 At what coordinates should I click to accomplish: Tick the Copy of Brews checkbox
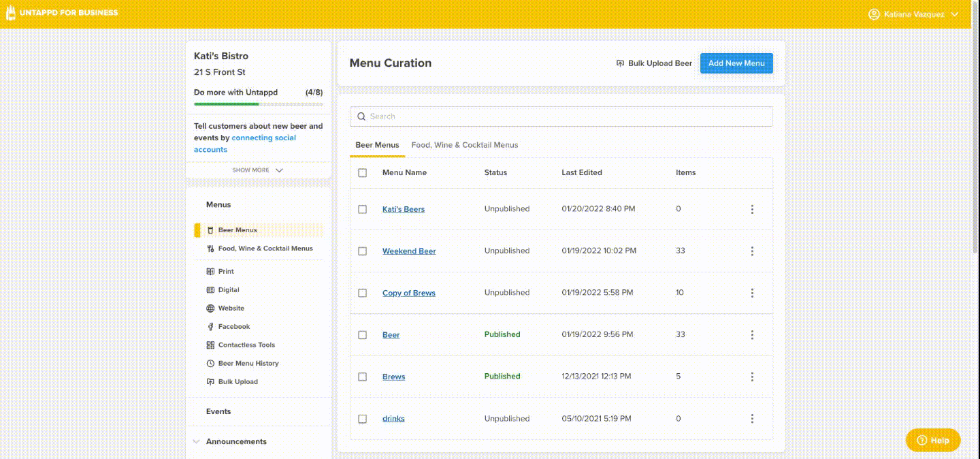coord(362,293)
